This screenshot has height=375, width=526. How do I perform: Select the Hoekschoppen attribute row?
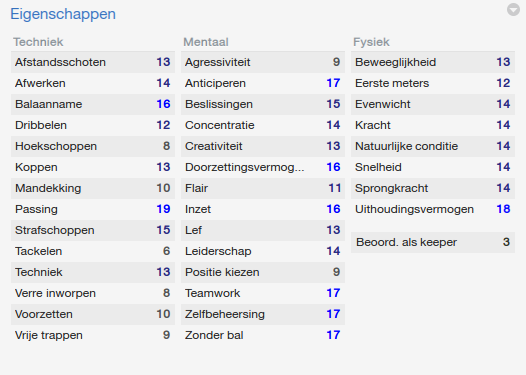93,146
